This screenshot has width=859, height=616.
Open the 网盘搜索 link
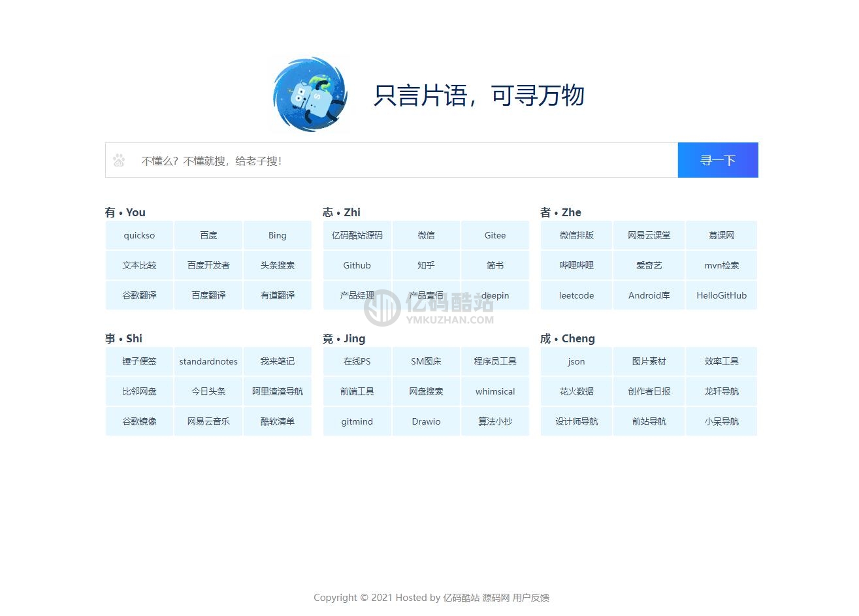426,391
